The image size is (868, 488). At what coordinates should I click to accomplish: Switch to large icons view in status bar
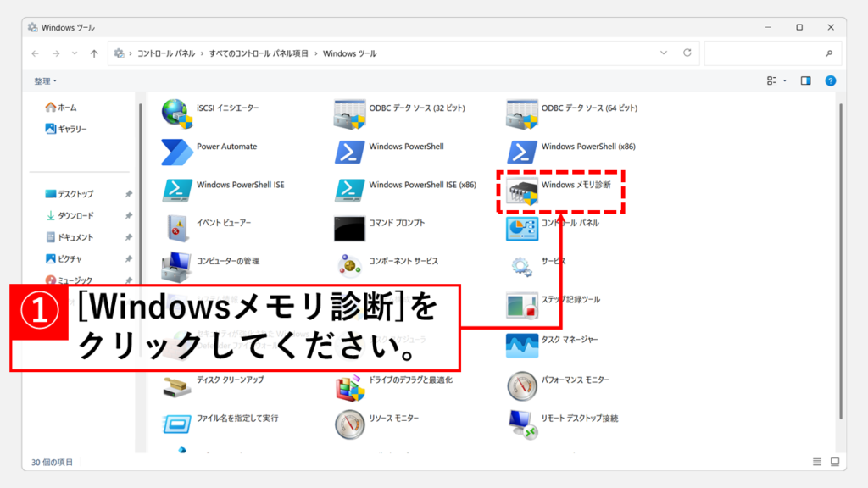[835, 462]
